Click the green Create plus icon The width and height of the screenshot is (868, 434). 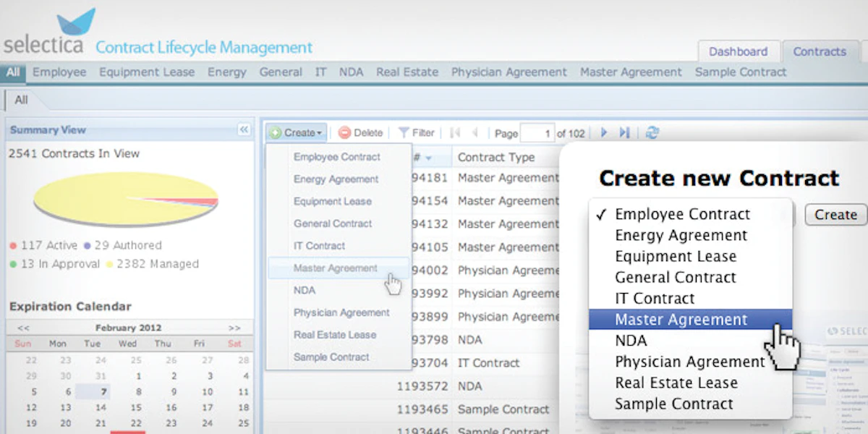[276, 132]
